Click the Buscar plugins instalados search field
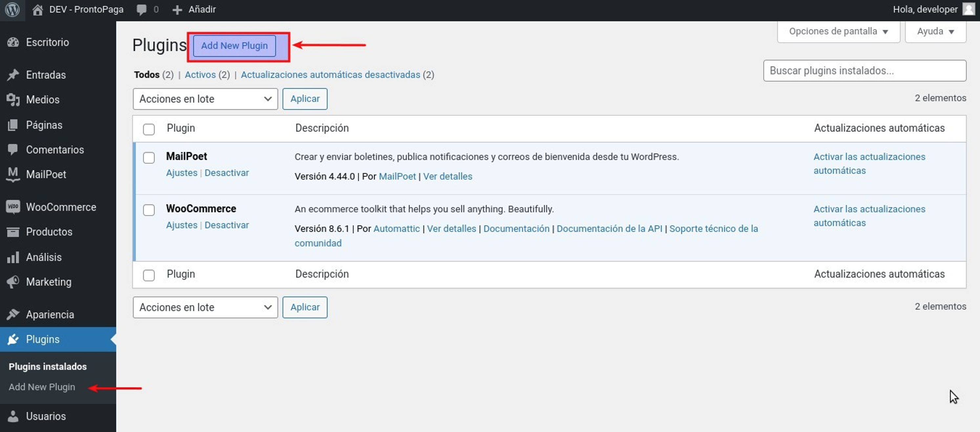The width and height of the screenshot is (980, 432). coord(864,71)
